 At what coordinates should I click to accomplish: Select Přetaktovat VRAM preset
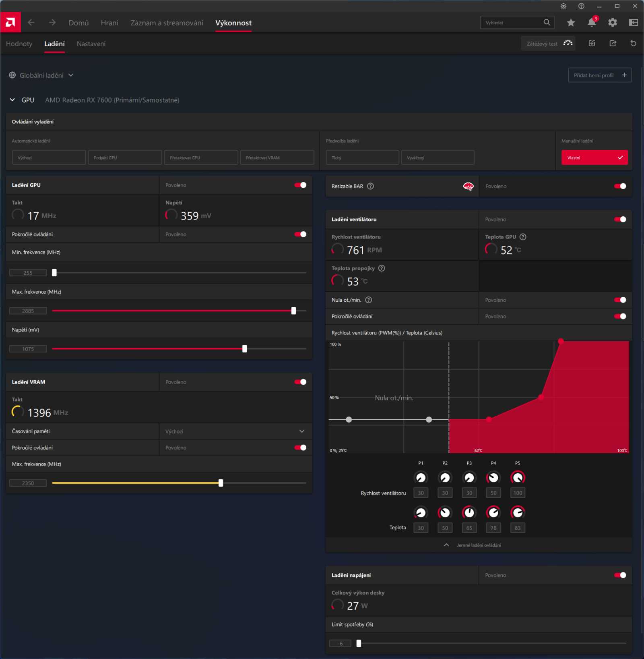point(277,157)
